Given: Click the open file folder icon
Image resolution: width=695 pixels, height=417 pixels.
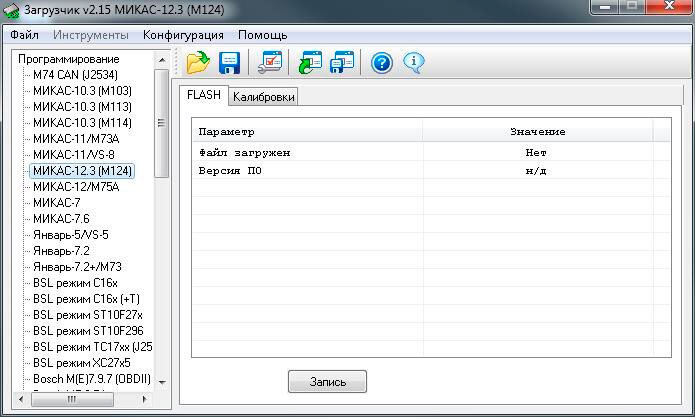Looking at the screenshot, I should click(198, 63).
